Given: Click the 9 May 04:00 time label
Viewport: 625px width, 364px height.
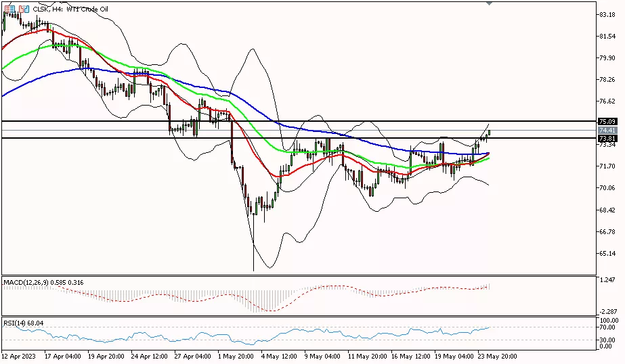Looking at the screenshot, I should click(321, 355).
